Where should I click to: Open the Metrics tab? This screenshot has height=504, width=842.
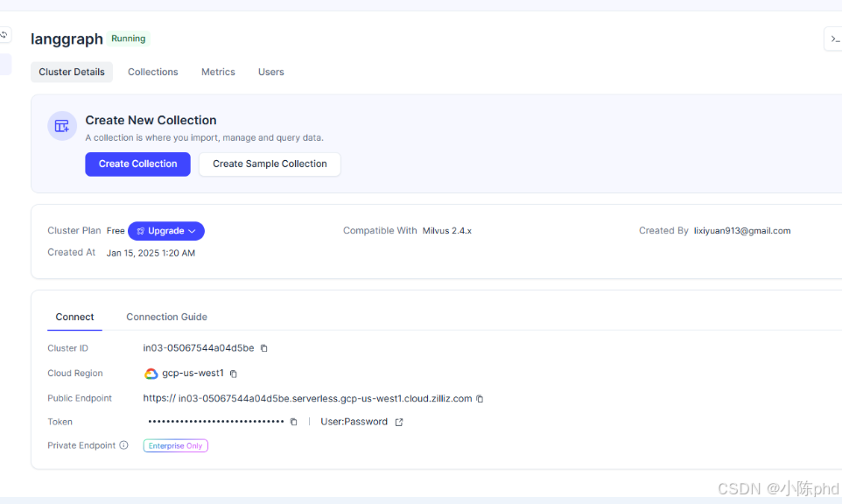[218, 72]
